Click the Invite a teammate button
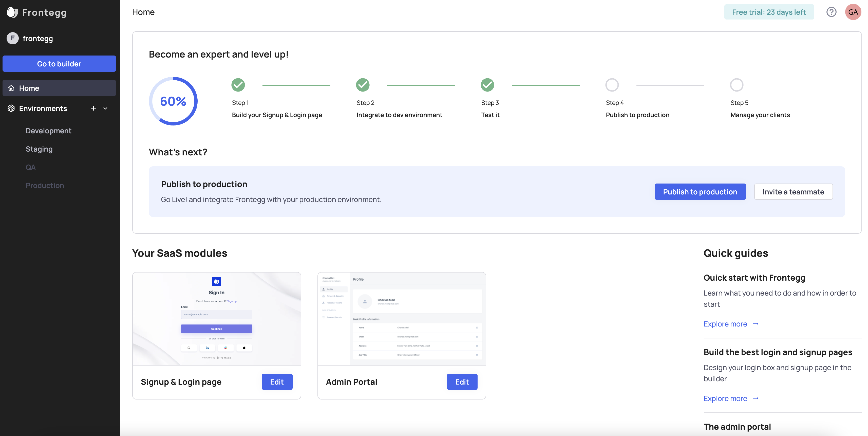This screenshot has width=868, height=436. [793, 192]
